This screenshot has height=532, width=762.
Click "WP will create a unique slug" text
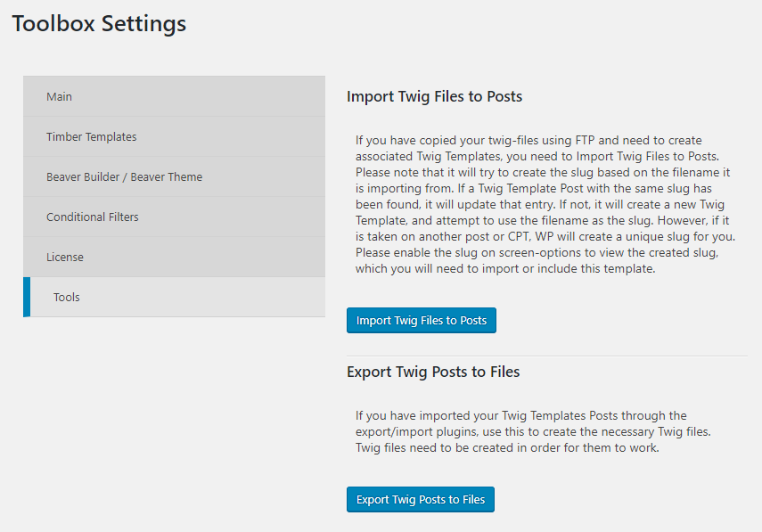614,237
